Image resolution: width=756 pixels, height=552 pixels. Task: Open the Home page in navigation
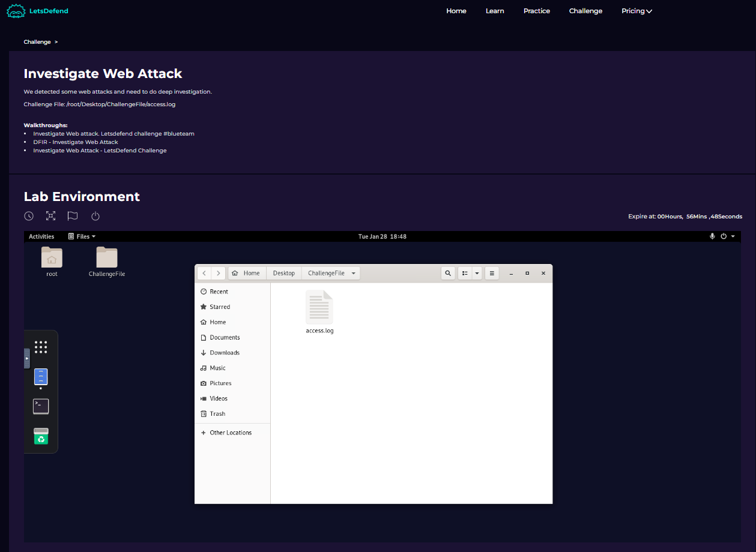456,11
